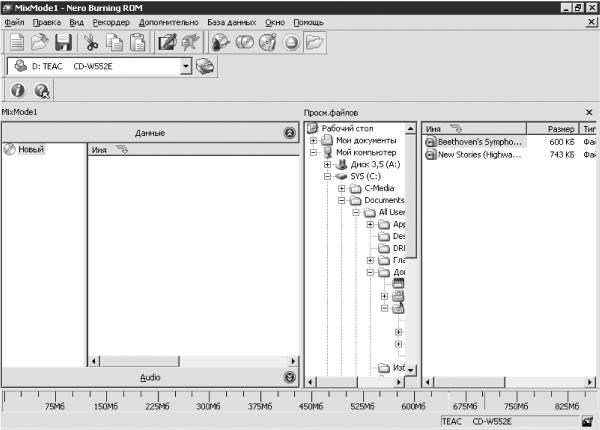
Task: Click the Paste clipboard icon
Action: 138,42
